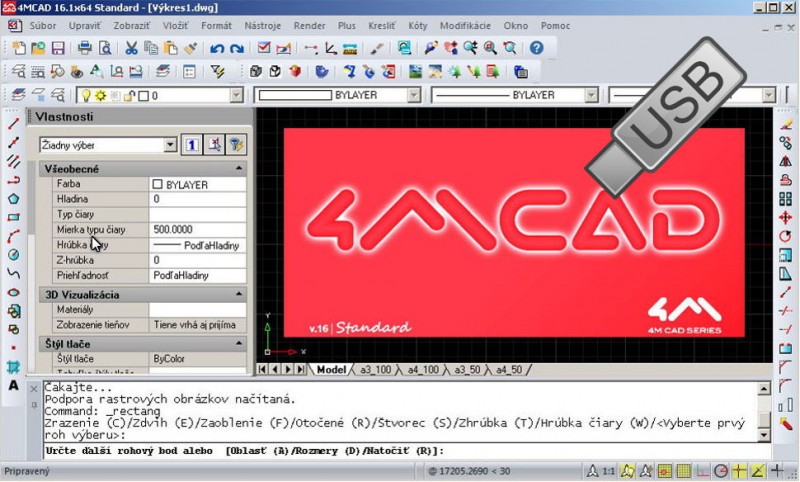Select the Ellipse tool in the left toolbar
Screen dimensions: 800x482
(13, 292)
